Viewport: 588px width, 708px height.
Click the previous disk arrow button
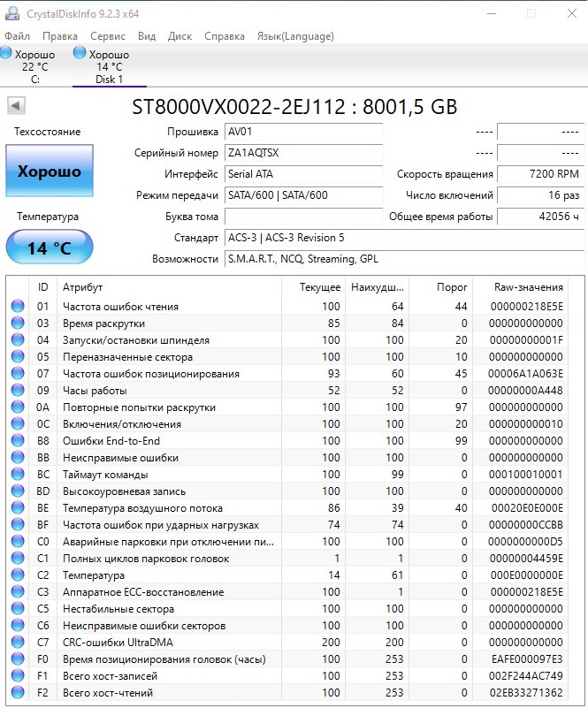pos(16,107)
